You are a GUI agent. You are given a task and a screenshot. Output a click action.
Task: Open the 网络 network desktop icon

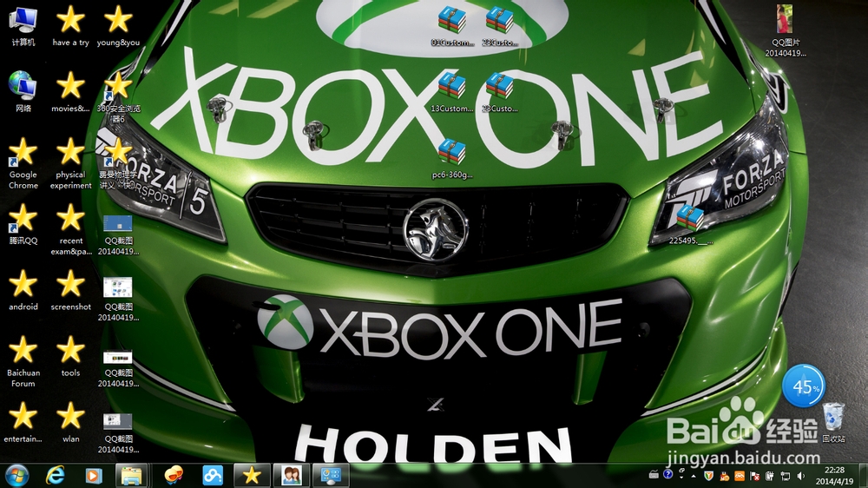tap(23, 92)
